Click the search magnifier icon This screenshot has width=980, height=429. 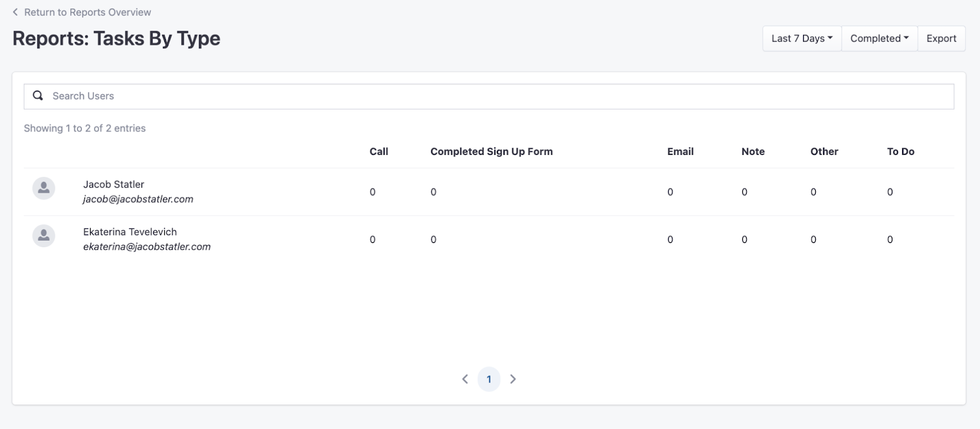(38, 95)
